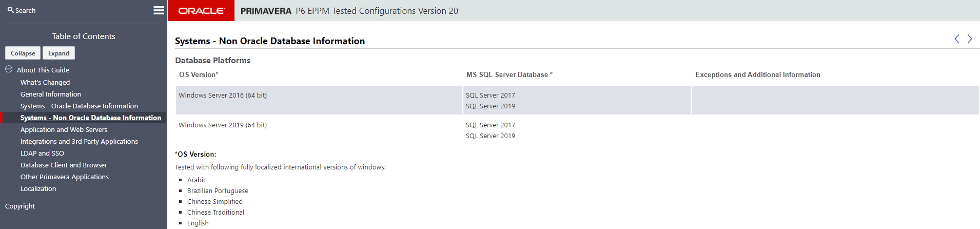Open Application and Web Servers topic
The height and width of the screenshot is (229, 980).
click(64, 129)
